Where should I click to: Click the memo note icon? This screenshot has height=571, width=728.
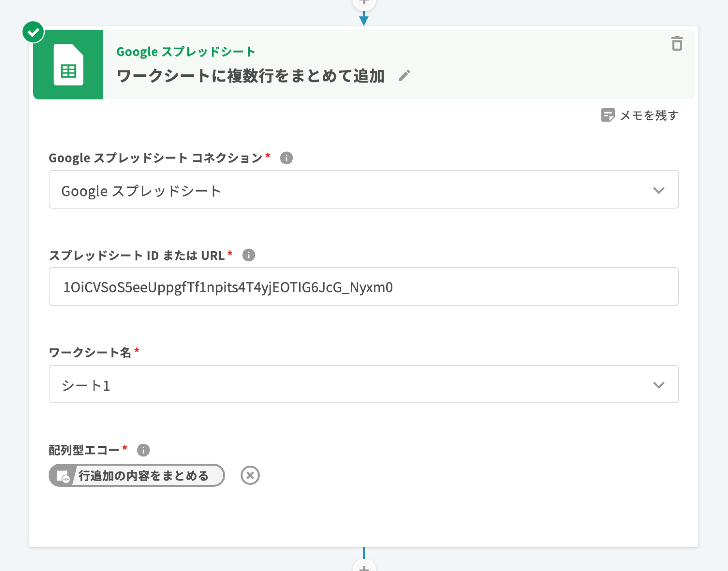[607, 115]
